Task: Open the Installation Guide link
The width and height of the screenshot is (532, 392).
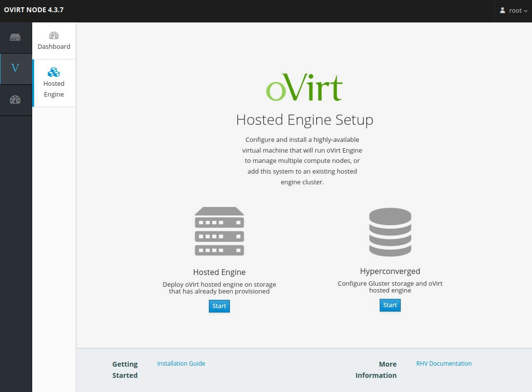Action: click(181, 363)
